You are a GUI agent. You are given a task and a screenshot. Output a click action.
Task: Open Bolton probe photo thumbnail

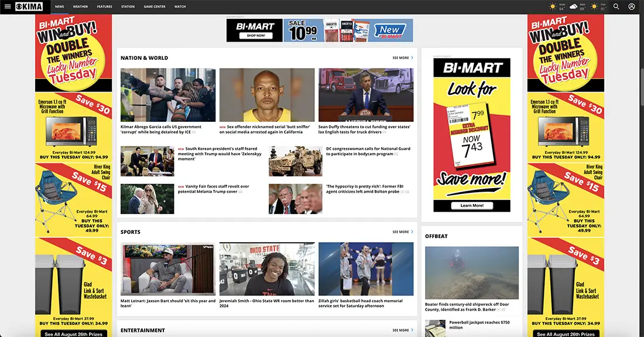coord(295,199)
